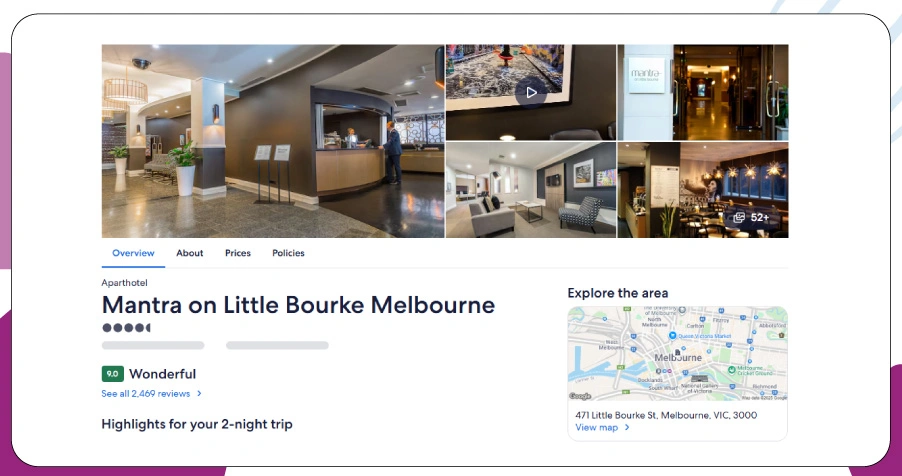This screenshot has width=902, height=476.
Task: Click the star rating dots icon
Action: click(x=126, y=328)
